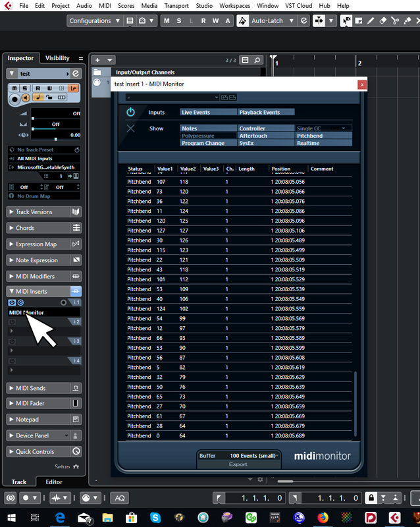This screenshot has width=420, height=527.
Task: Click the automation mode e icon
Action: point(303,21)
